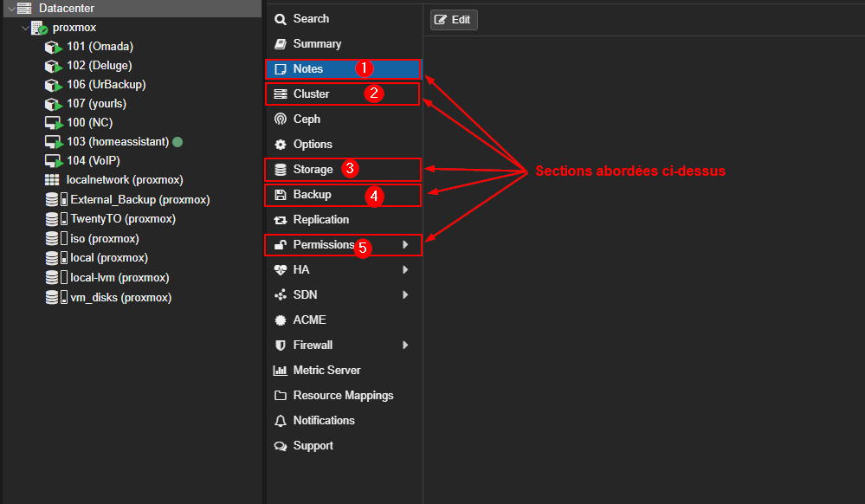Click the Options gear icon
The image size is (865, 504).
click(x=280, y=145)
